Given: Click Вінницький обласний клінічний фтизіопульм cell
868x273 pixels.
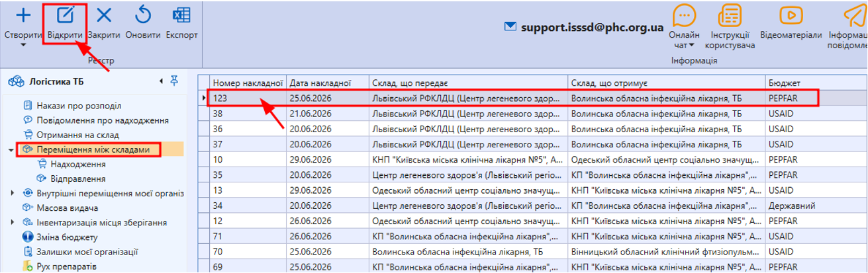Looking at the screenshot, I should [x=667, y=251].
